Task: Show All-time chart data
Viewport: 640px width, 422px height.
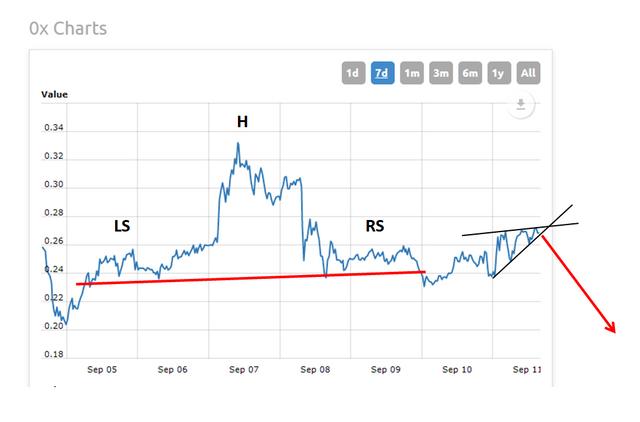Action: coord(529,73)
